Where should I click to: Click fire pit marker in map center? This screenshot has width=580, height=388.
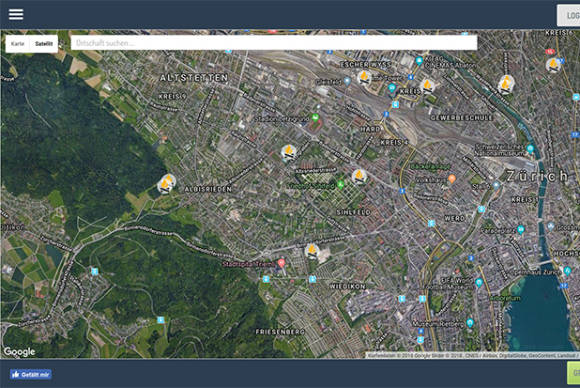click(289, 152)
